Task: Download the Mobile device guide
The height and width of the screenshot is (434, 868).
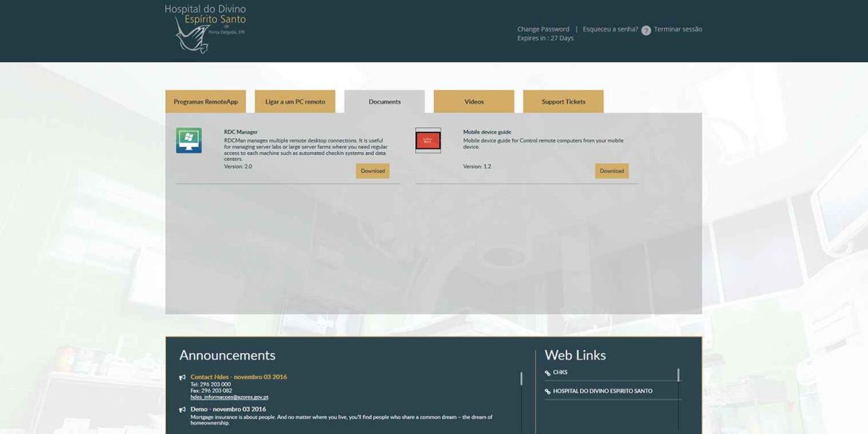Action: coord(611,171)
